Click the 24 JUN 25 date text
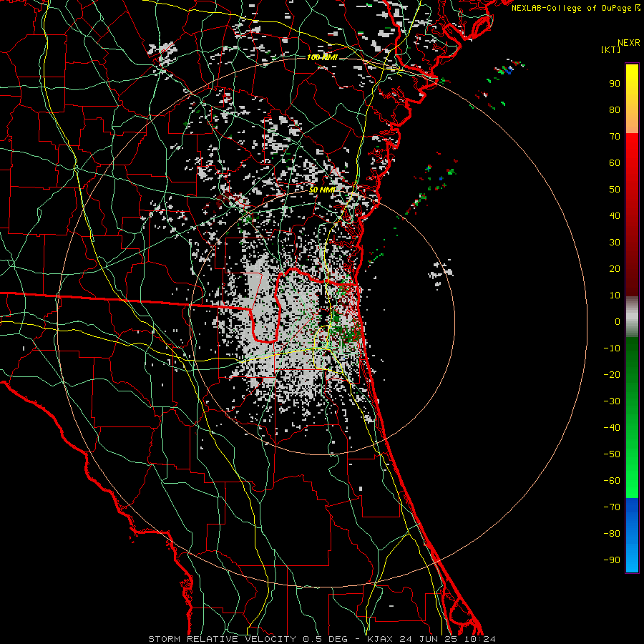 429,639
